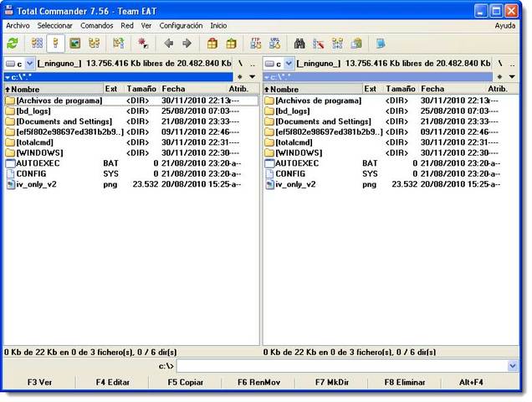Select iv_only_v2 png in left panel
Viewport: 532px width, 402px height.
point(131,184)
